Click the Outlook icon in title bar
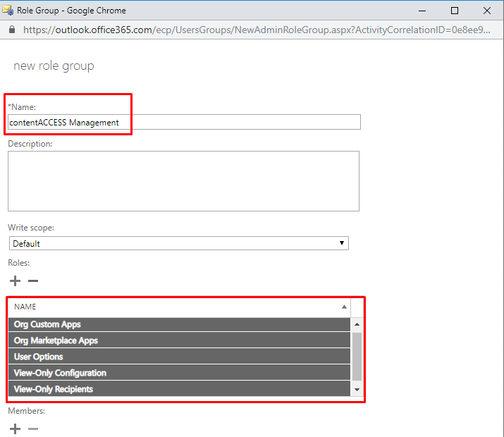The height and width of the screenshot is (437, 504). pyautogui.click(x=8, y=11)
